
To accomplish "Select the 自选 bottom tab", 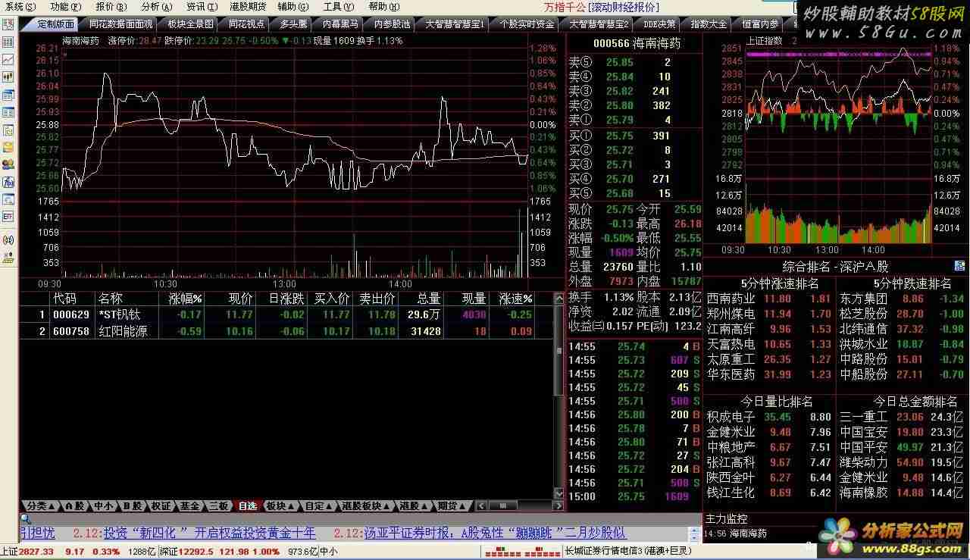I will point(248,505).
